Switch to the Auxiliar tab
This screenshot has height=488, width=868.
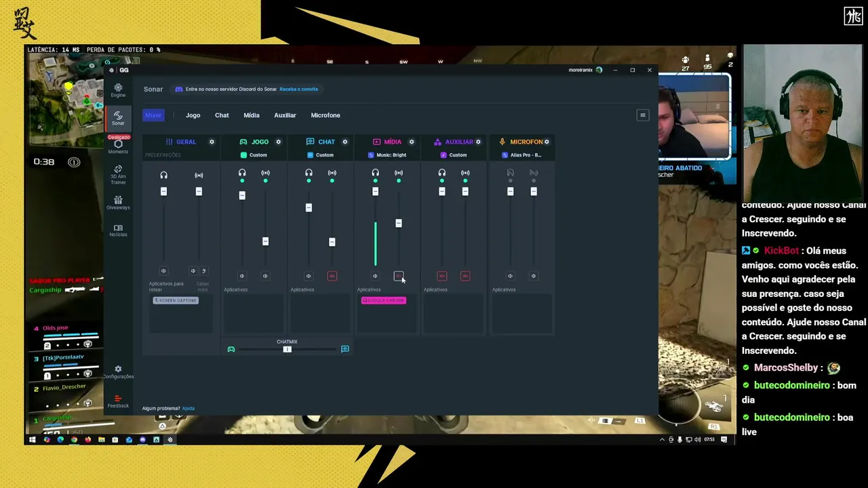click(285, 115)
